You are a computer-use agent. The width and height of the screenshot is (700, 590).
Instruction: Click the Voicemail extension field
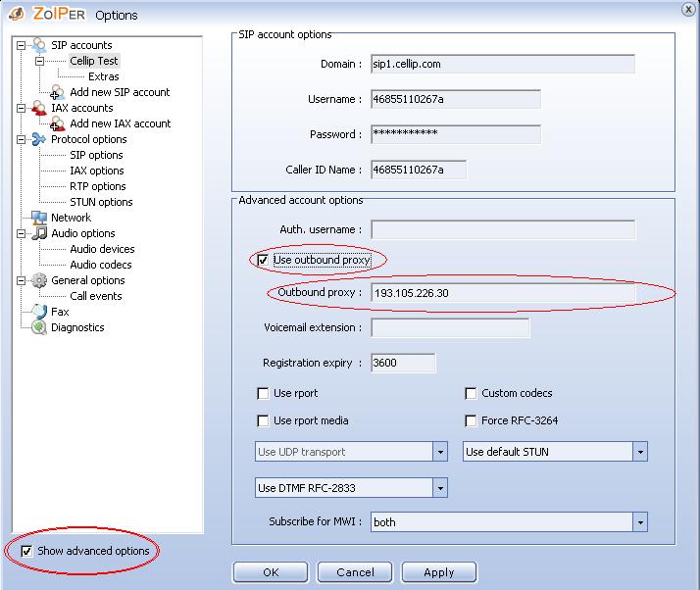(x=450, y=327)
